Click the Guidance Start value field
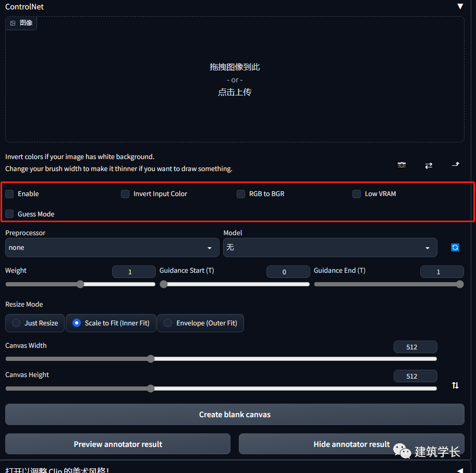This screenshot has width=476, height=473. coord(288,271)
